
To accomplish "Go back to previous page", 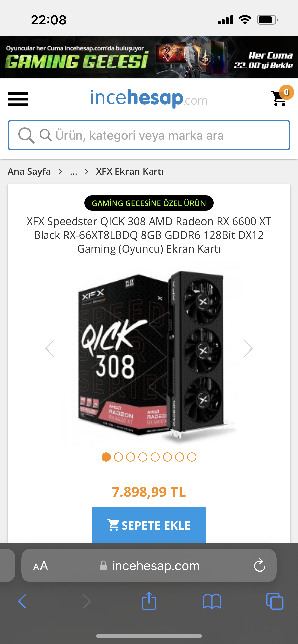I will [x=22, y=601].
